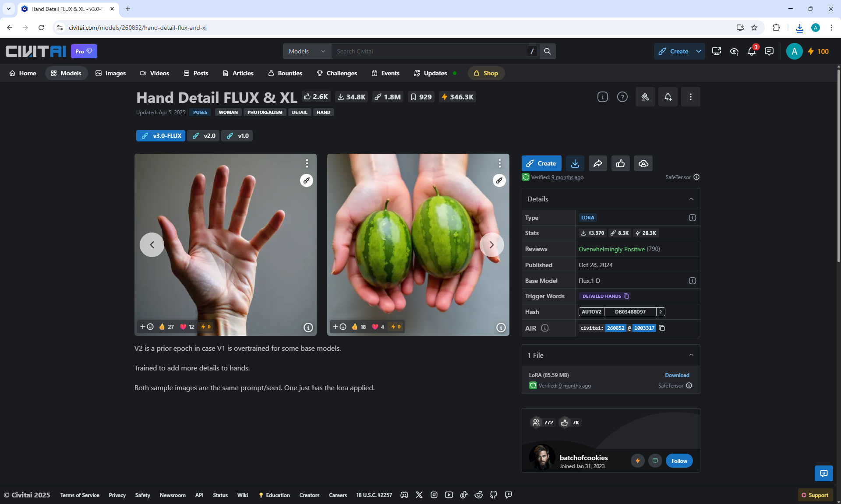Image resolution: width=841 pixels, height=504 pixels.
Task: Switch to the v2.0 version tab
Action: (x=204, y=136)
